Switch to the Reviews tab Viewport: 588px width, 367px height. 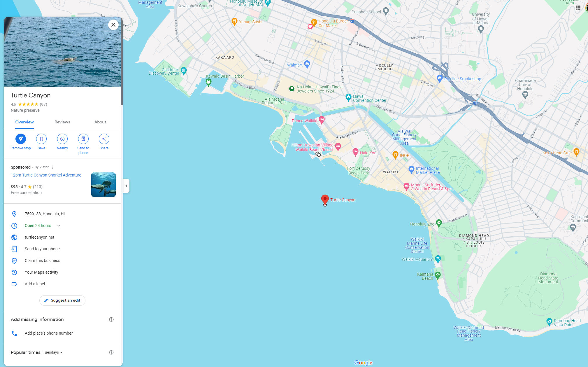(62, 122)
